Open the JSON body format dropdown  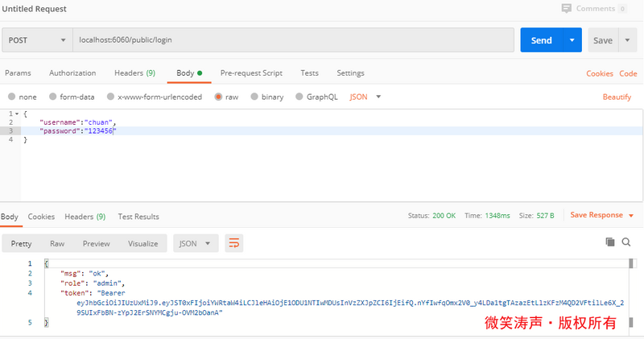(x=365, y=97)
